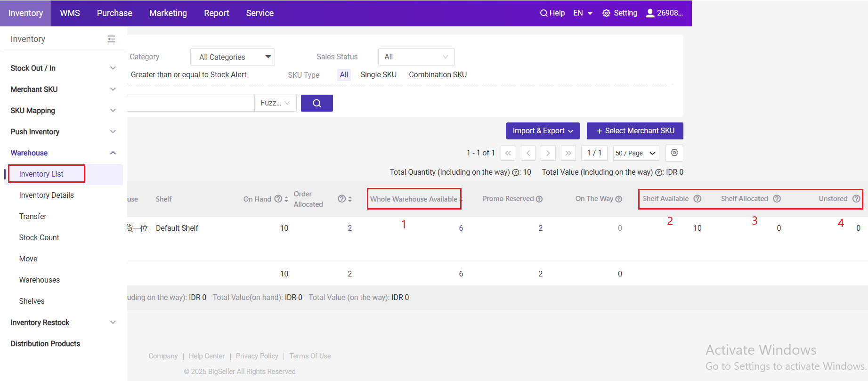Sort by On Hand column arrows
868x381 pixels.
[x=286, y=199]
